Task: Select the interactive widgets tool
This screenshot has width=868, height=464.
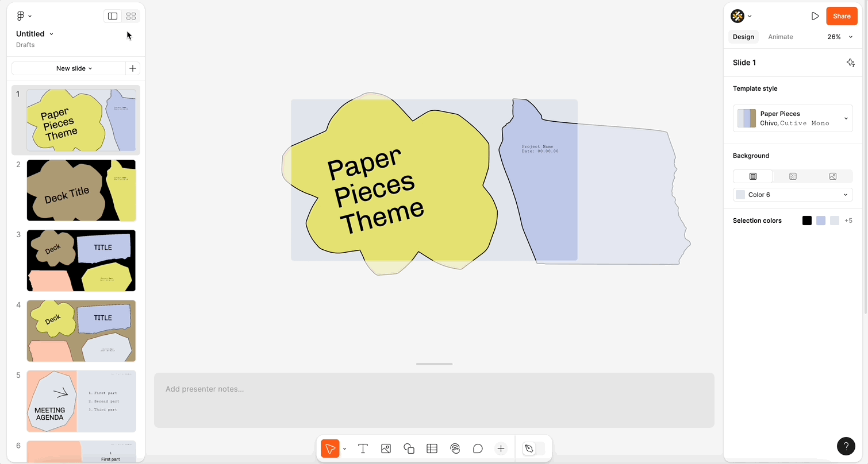Action: [455, 448]
